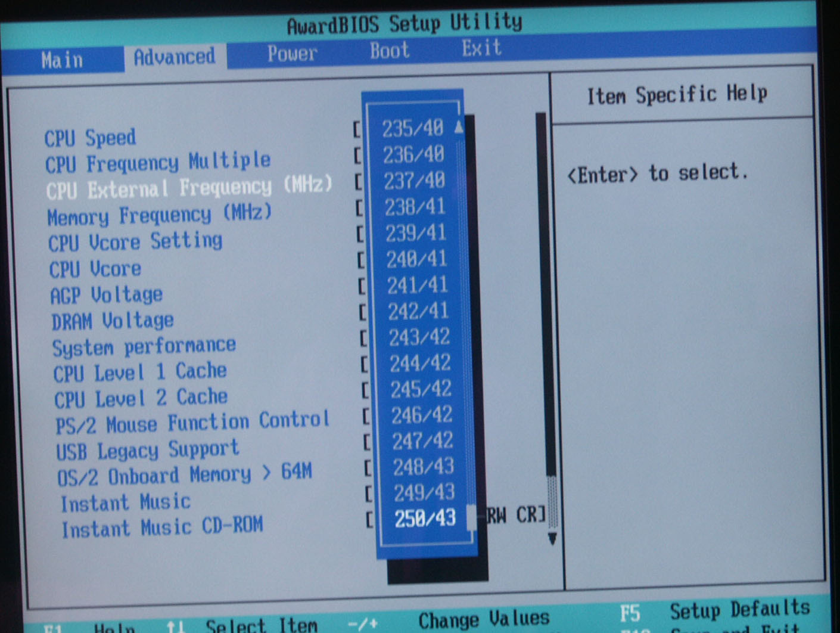Choose 244/42 in frequency popup
840x633 pixels.
(421, 363)
